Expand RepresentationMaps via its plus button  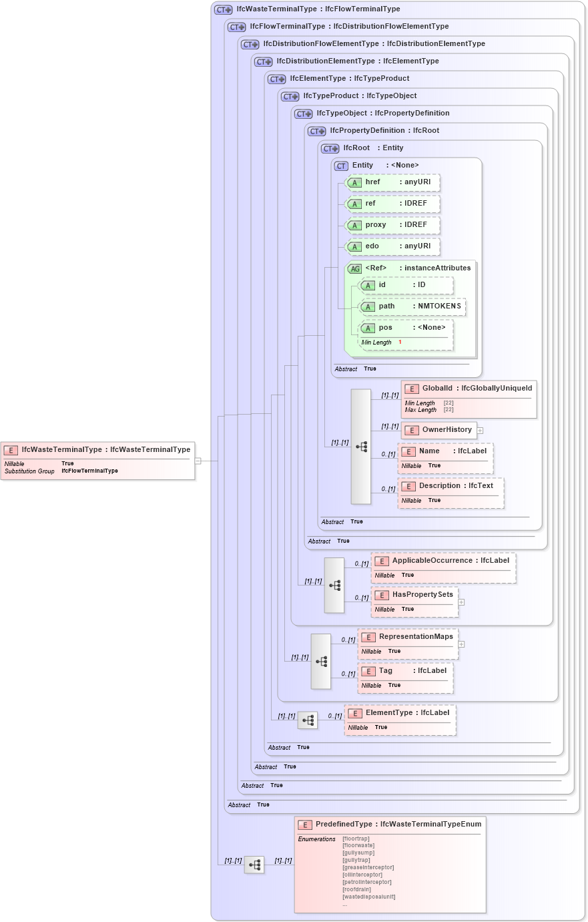pos(461,645)
